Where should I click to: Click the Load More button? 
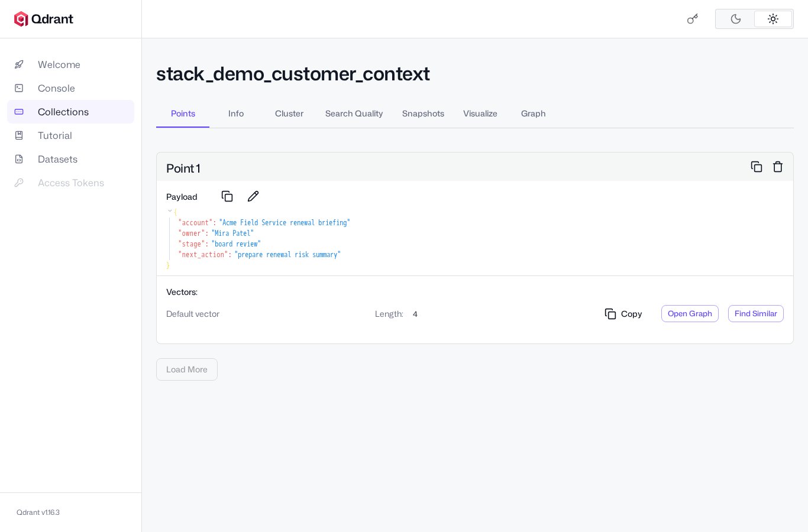click(187, 369)
